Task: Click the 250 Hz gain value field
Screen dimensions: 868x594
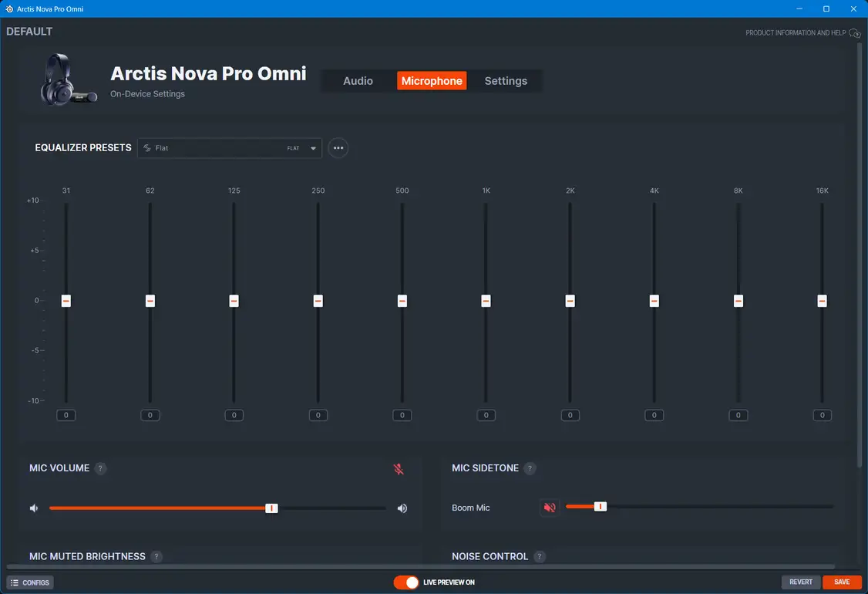Action: coord(318,415)
